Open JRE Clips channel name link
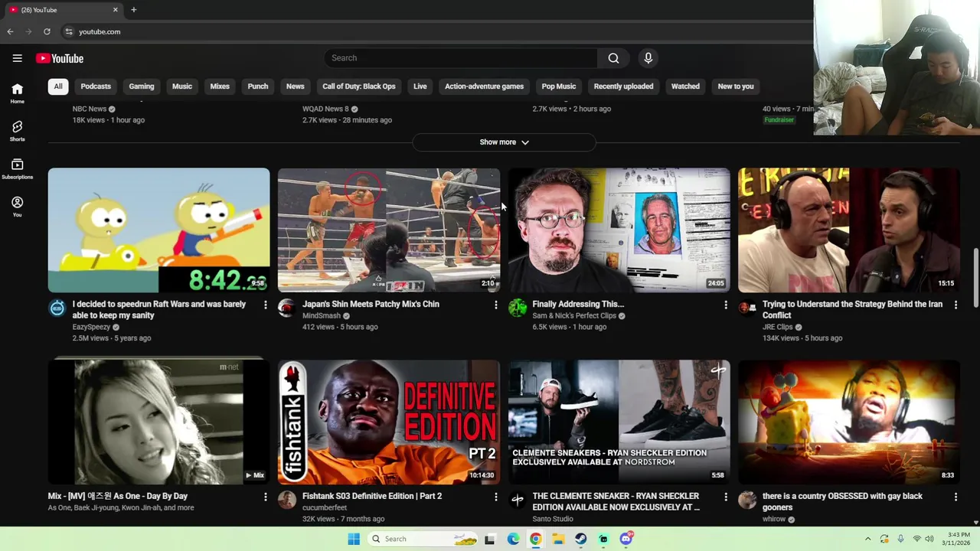This screenshot has width=980, height=551. pos(778,327)
